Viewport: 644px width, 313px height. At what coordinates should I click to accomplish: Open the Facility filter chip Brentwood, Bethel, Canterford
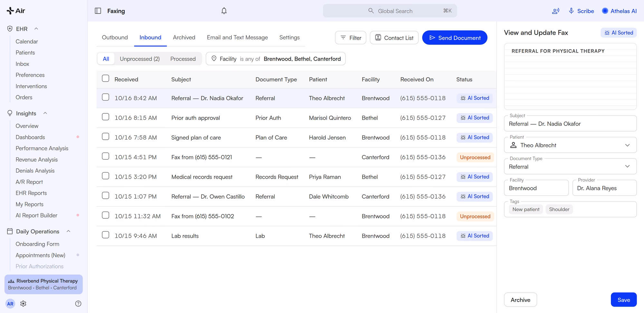(x=276, y=59)
